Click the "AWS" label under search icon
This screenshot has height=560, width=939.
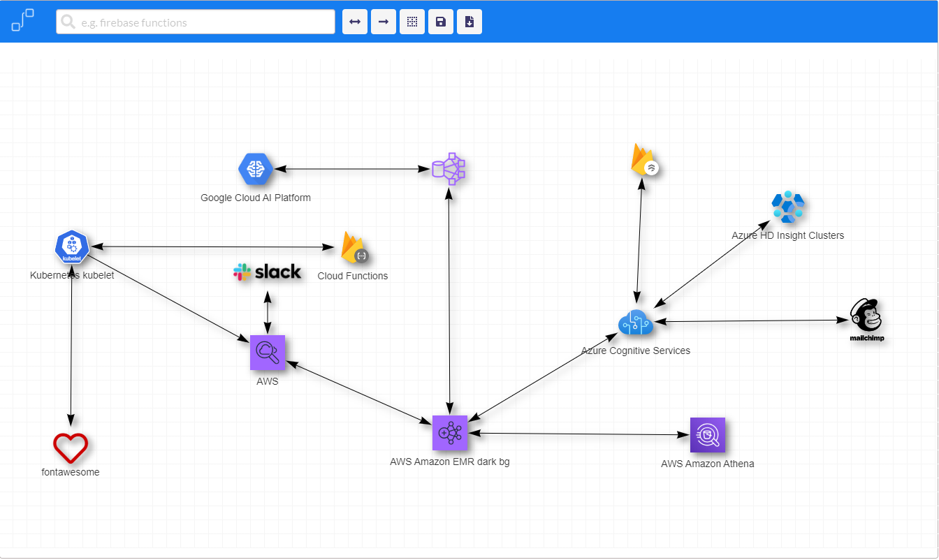[268, 381]
